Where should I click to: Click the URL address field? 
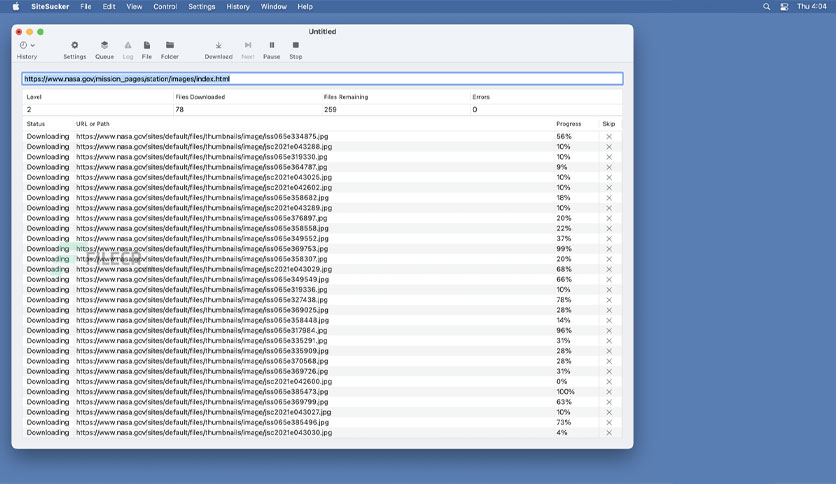point(322,79)
